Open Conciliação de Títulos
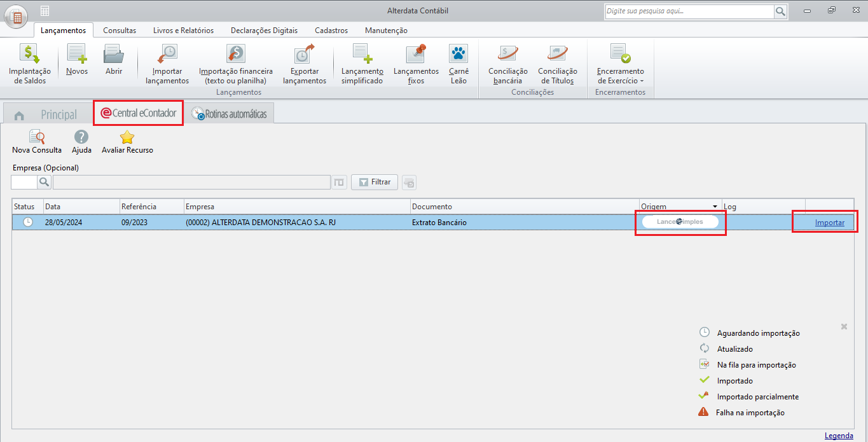Viewport: 868px width, 442px height. coord(558,64)
